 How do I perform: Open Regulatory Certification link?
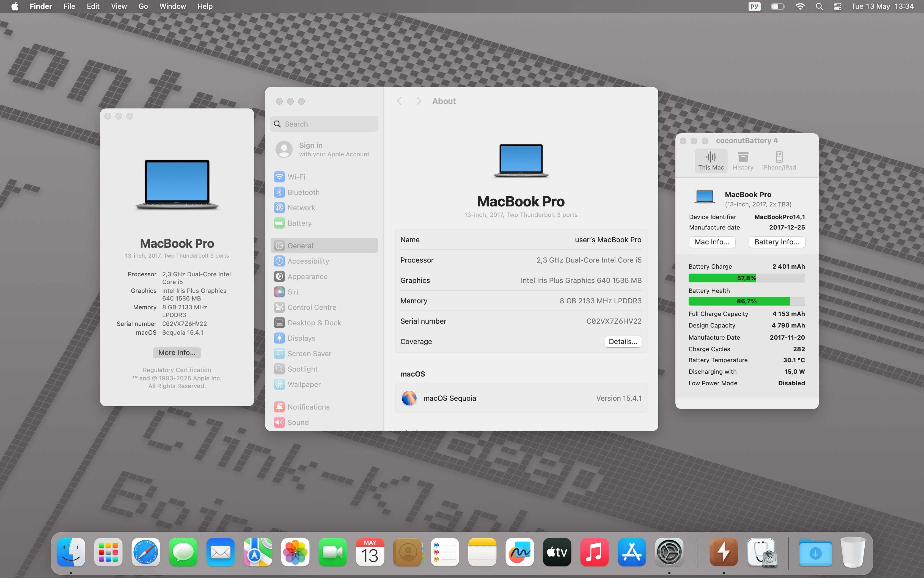(177, 370)
